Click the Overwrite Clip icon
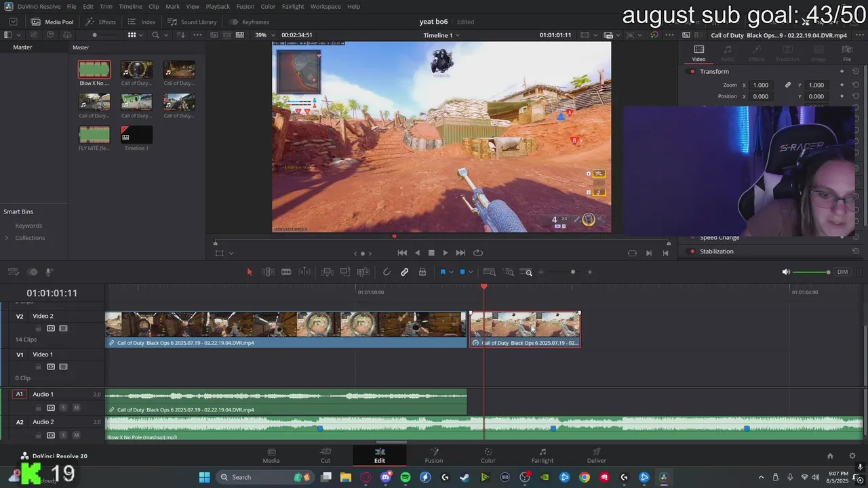The height and width of the screenshot is (488, 868). pos(344,272)
